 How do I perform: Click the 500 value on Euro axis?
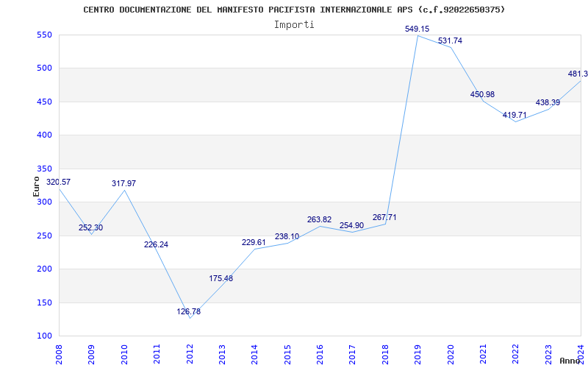pos(44,68)
